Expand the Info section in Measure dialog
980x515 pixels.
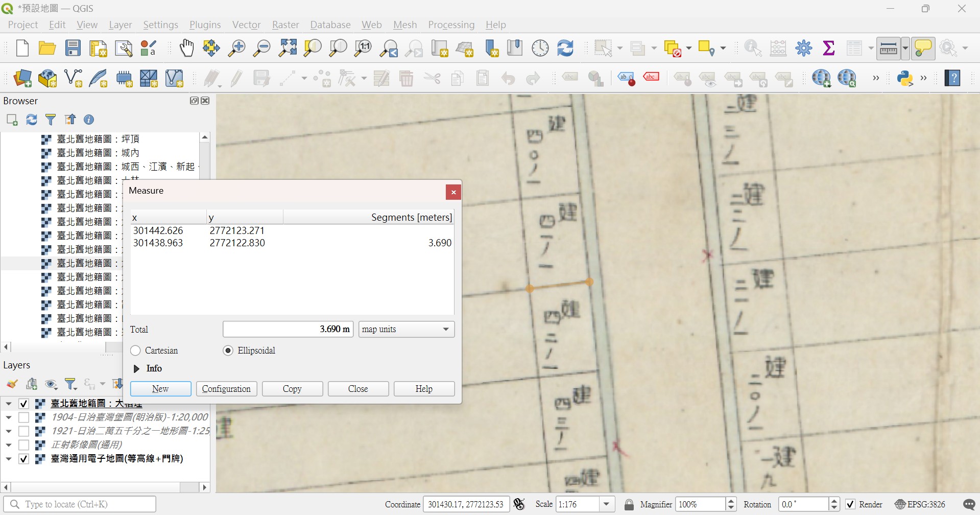[136, 368]
